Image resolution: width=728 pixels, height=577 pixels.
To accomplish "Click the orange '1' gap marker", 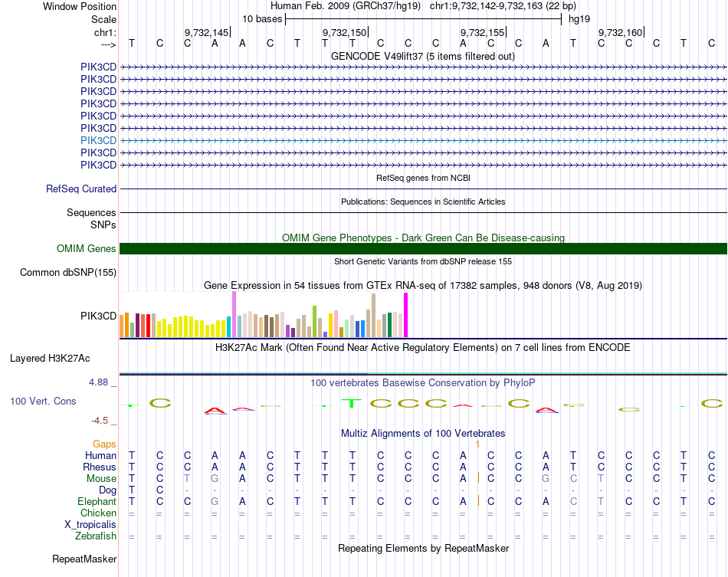I will point(477,444).
